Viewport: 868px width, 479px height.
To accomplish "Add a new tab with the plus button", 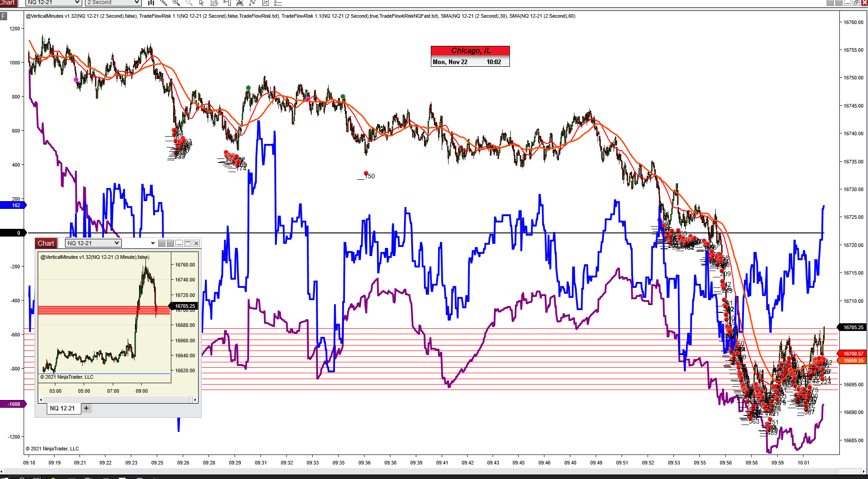I will 86,408.
